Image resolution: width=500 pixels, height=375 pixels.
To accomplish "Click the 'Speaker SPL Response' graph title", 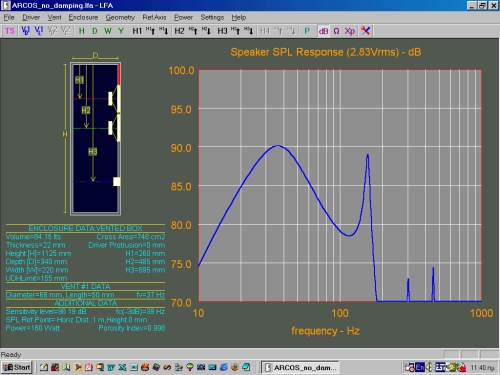I will coord(326,52).
